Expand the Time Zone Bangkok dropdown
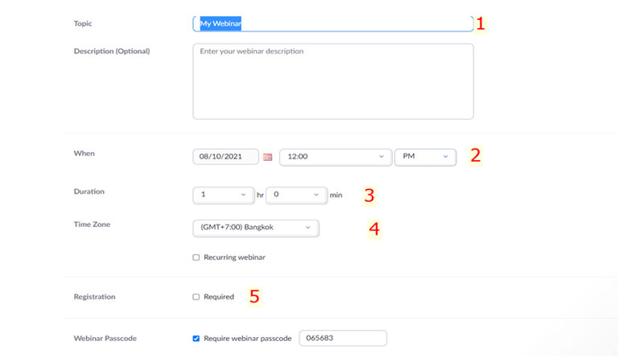The image size is (644, 358). (x=255, y=228)
